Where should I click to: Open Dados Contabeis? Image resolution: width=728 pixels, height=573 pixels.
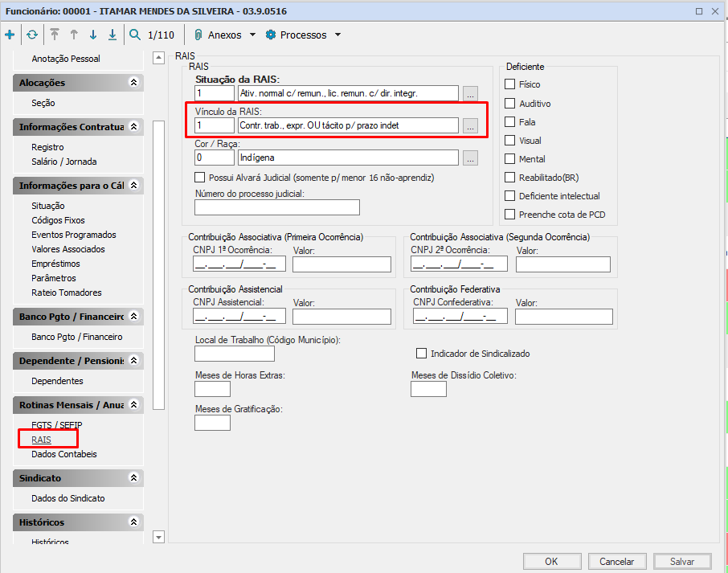pyautogui.click(x=64, y=454)
